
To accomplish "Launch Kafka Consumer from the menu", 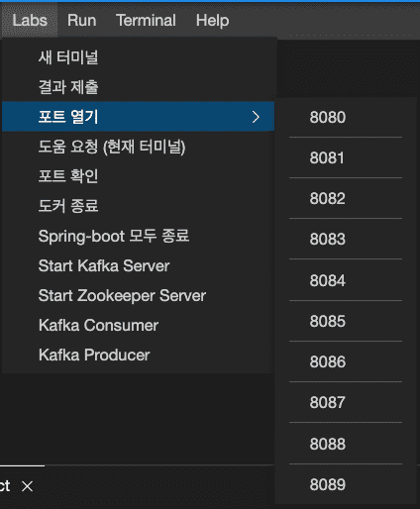I will [138, 325].
